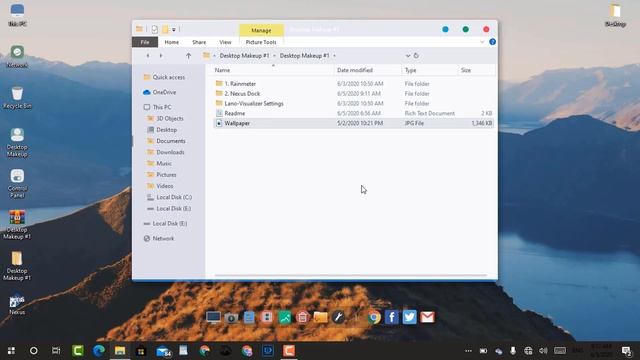The width and height of the screenshot is (640, 360).
Task: Click the first Desktop Makeup #1 breadcrumb
Action: 244,56
